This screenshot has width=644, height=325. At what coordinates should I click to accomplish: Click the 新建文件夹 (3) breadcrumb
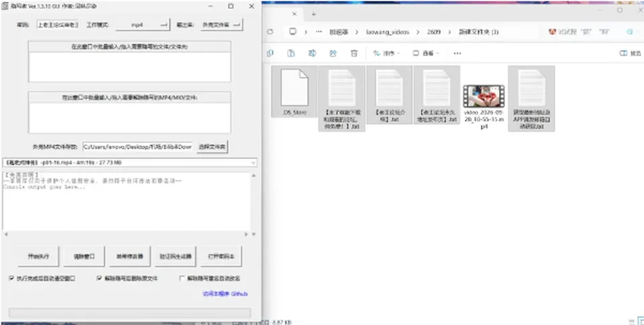click(478, 32)
